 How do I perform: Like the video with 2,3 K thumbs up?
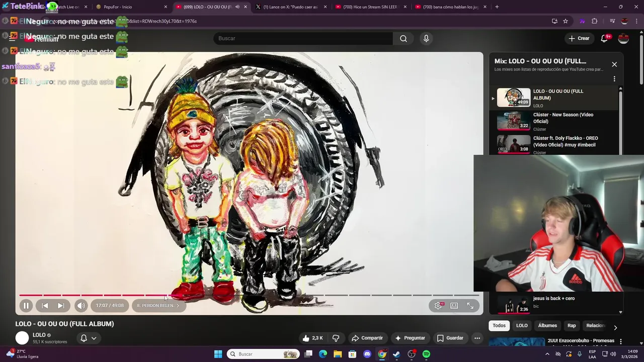[x=313, y=338]
